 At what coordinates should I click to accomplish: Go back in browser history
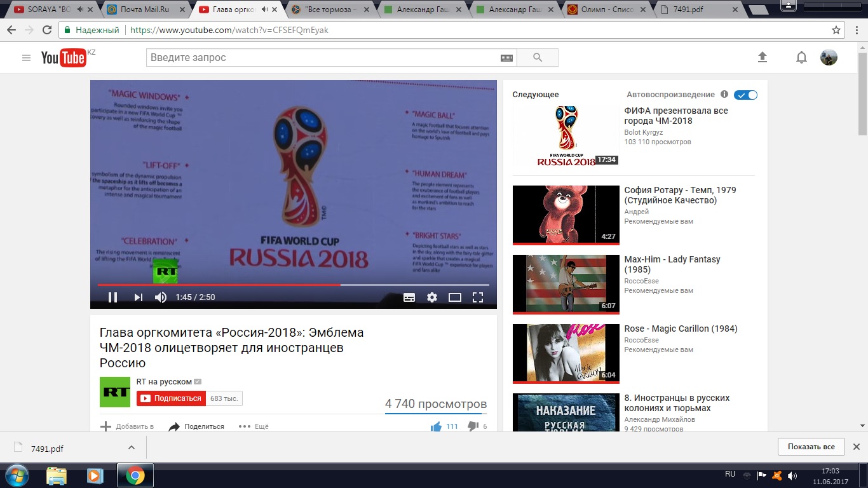pos(11,30)
